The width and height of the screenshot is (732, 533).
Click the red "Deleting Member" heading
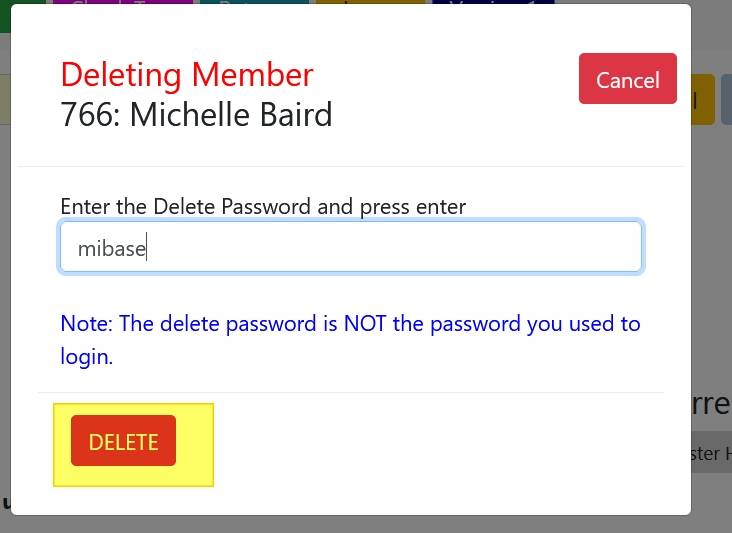click(x=187, y=74)
